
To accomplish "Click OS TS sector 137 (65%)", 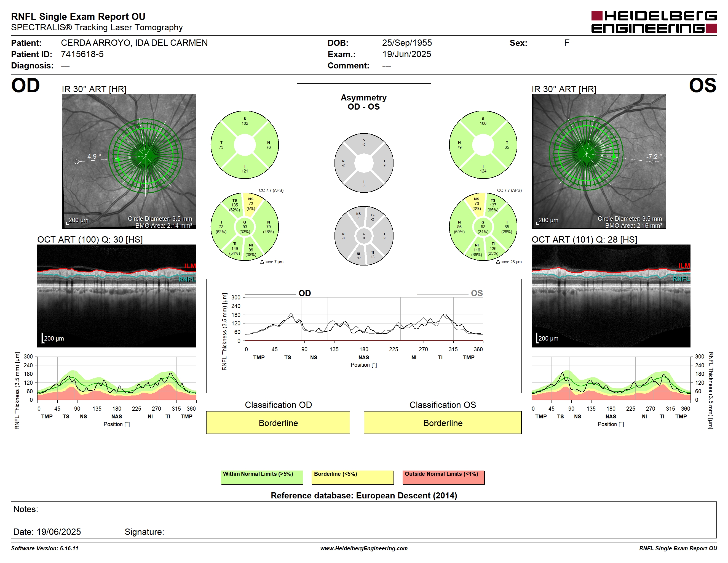I will [493, 205].
